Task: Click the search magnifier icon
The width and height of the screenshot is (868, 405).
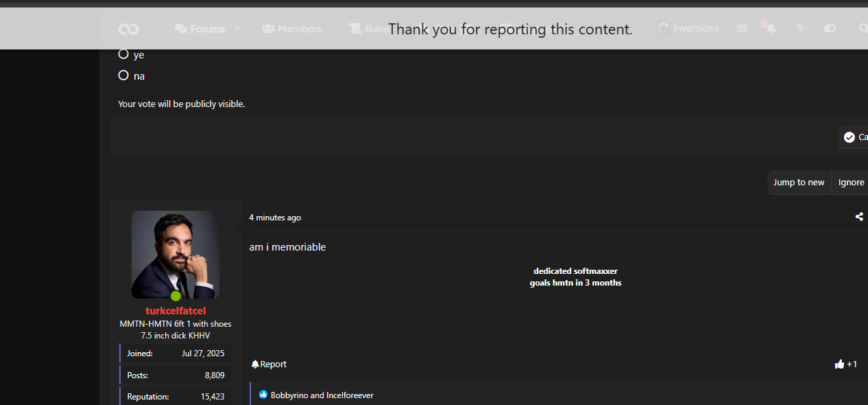Action: tap(863, 29)
